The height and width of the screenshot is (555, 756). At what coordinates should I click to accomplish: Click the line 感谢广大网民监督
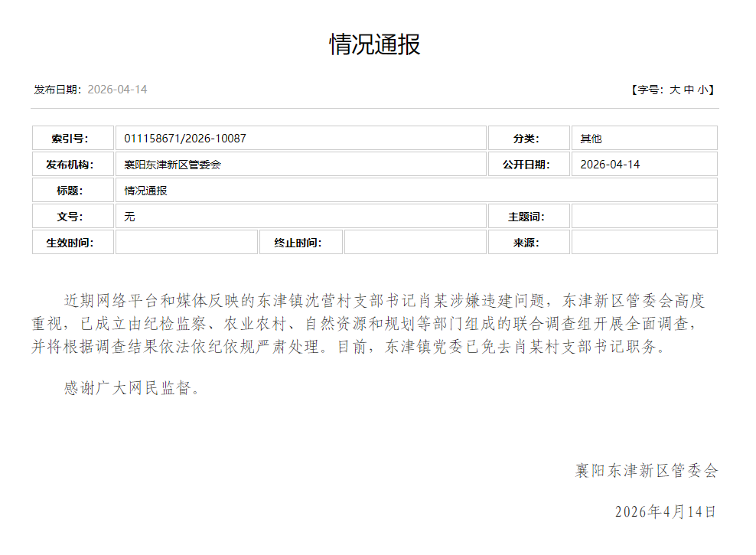pos(133,388)
